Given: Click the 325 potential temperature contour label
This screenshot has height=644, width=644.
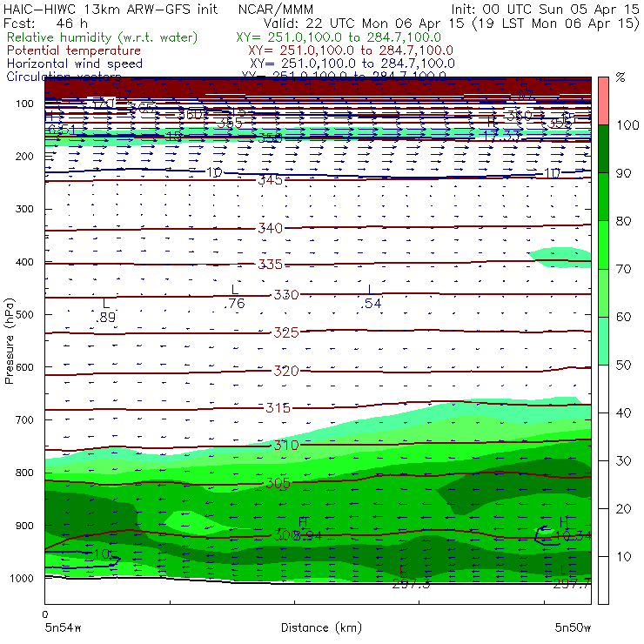Looking at the screenshot, I should click(x=286, y=332).
